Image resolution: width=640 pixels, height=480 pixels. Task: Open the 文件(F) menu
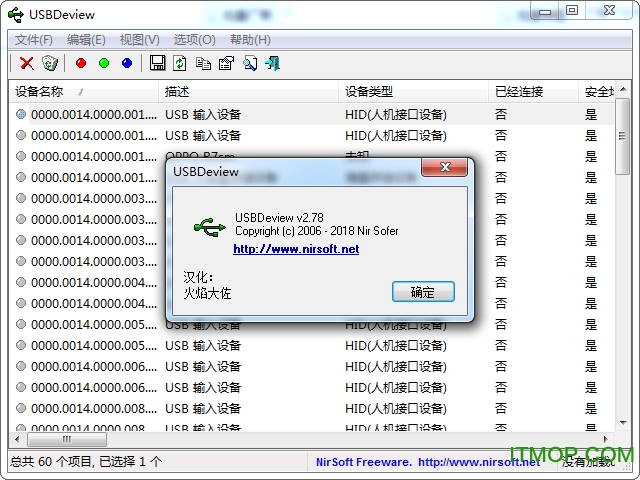[34, 40]
